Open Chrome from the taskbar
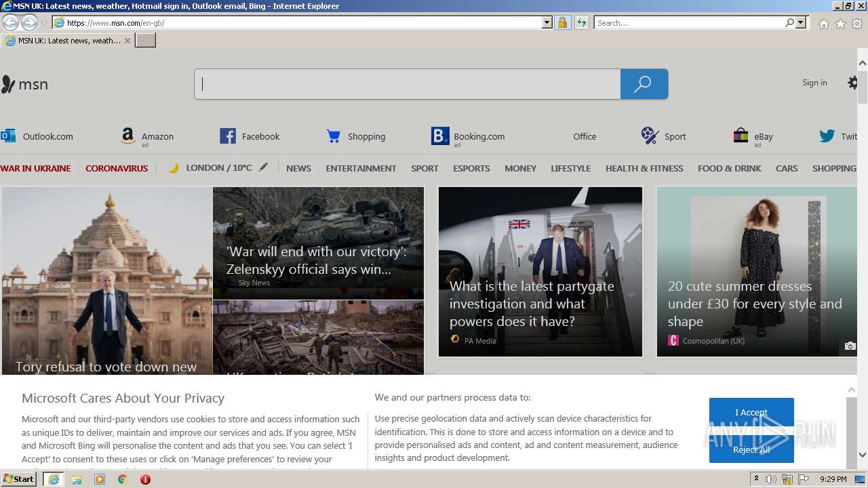Viewport: 868px width, 488px height. [122, 479]
